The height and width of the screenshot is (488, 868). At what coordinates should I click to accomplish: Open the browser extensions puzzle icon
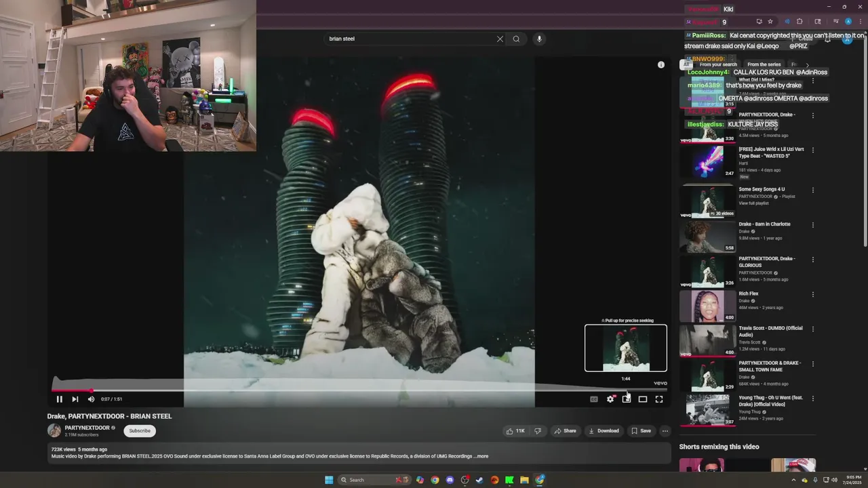800,22
